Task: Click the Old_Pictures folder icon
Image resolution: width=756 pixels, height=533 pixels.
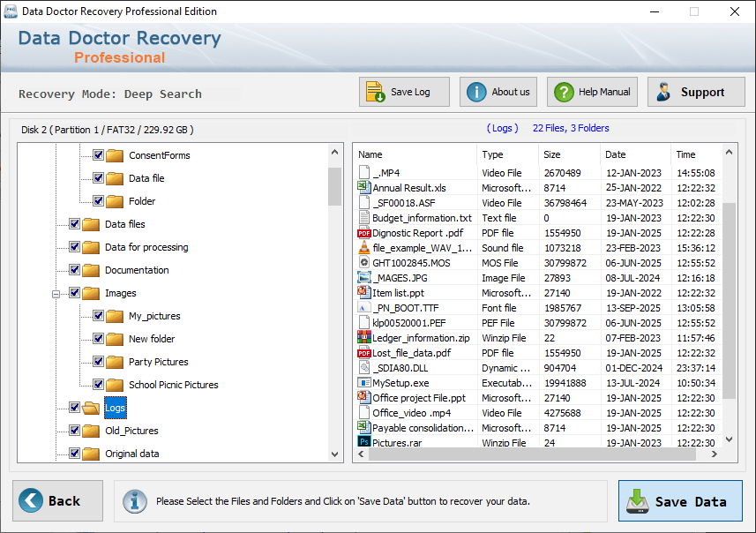Action: (x=91, y=431)
